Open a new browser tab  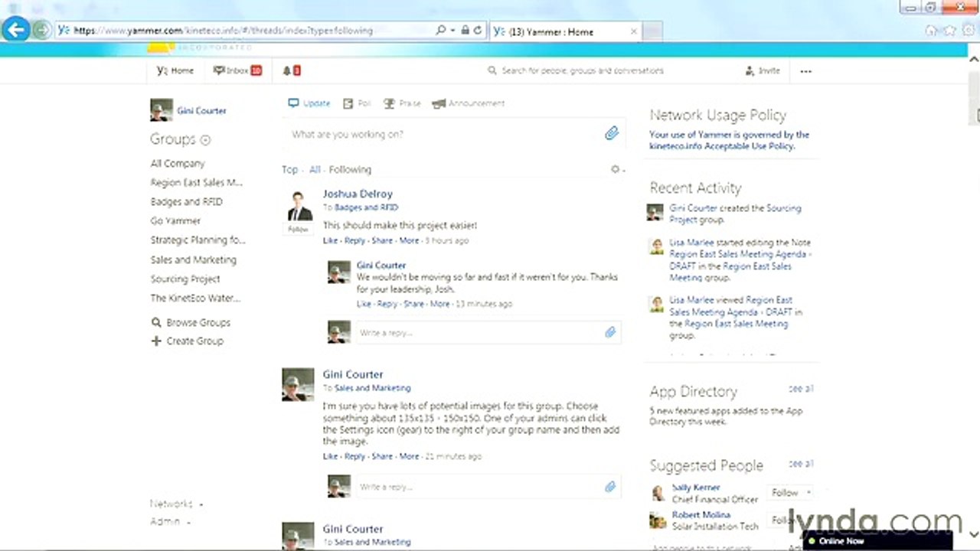[652, 31]
